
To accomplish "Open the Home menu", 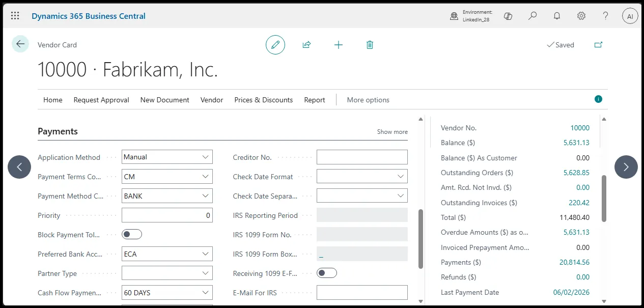I will (53, 100).
